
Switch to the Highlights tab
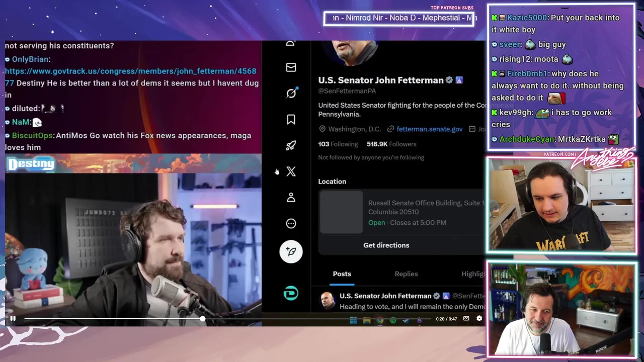pyautogui.click(x=473, y=274)
